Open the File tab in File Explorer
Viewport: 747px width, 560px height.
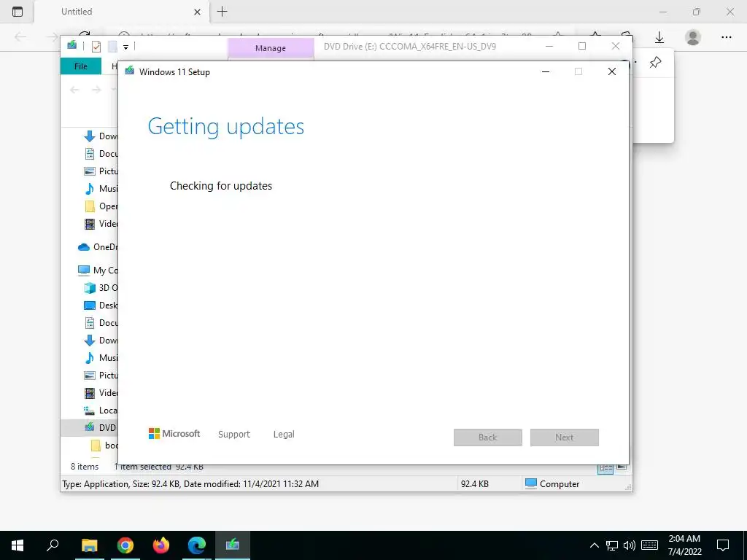[81, 66]
